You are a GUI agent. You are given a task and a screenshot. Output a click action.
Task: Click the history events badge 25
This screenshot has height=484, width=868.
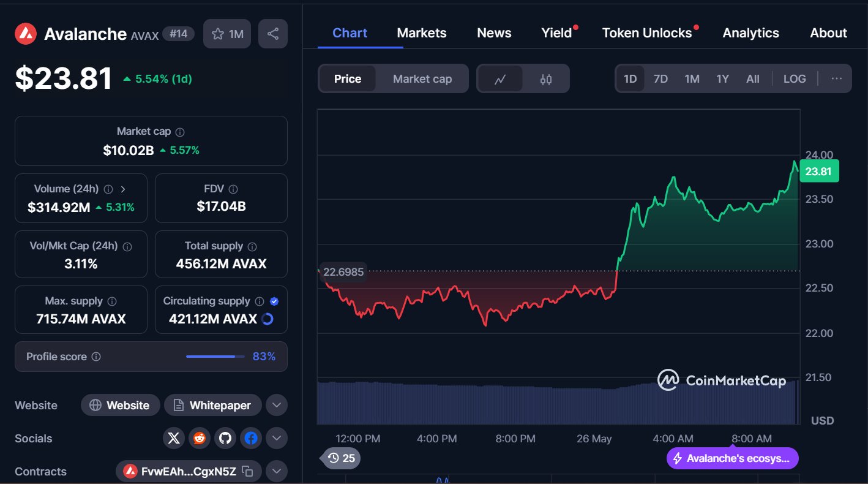point(341,458)
